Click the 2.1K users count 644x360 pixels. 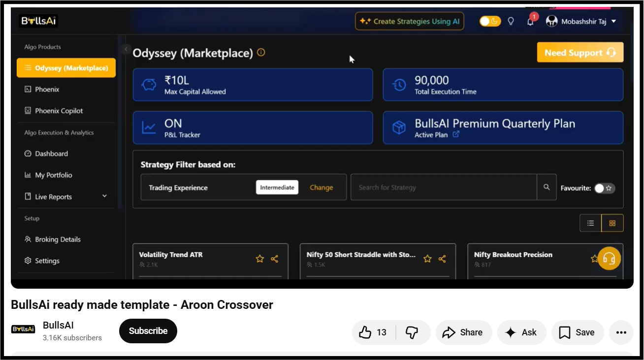(149, 265)
